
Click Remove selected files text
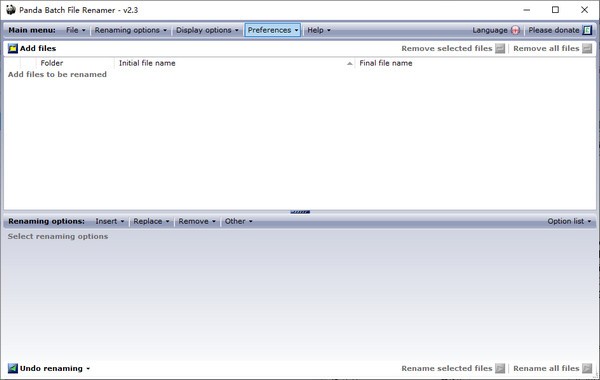[x=447, y=49]
